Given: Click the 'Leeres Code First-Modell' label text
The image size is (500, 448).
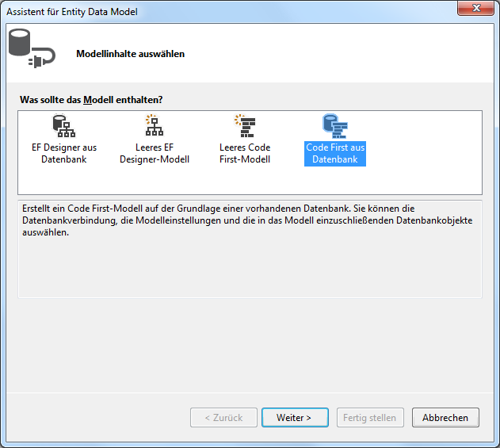Looking at the screenshot, I should [x=245, y=153].
